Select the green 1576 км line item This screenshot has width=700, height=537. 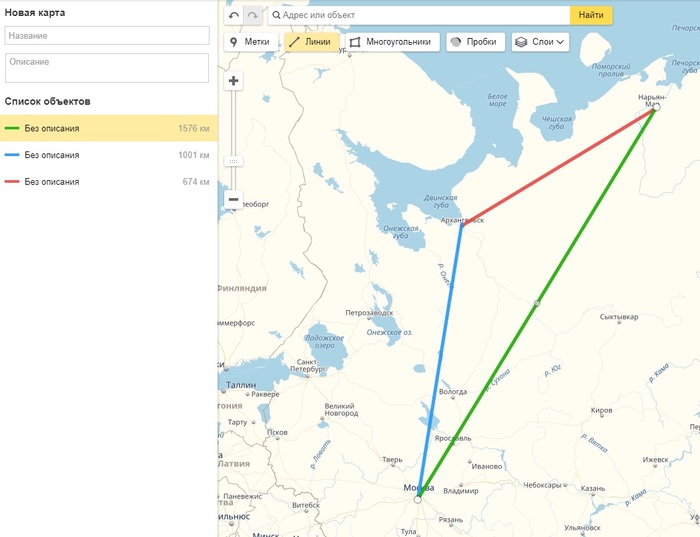[x=108, y=128]
